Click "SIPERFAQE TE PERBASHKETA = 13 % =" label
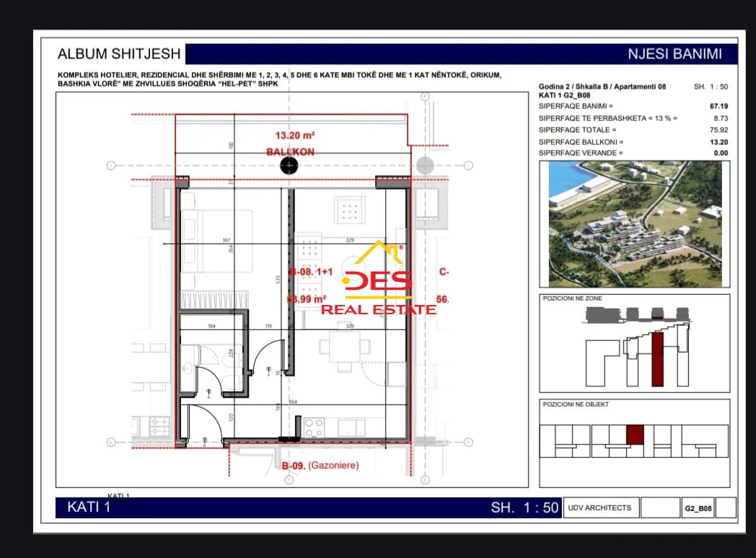The width and height of the screenshot is (756, 558). [608, 118]
